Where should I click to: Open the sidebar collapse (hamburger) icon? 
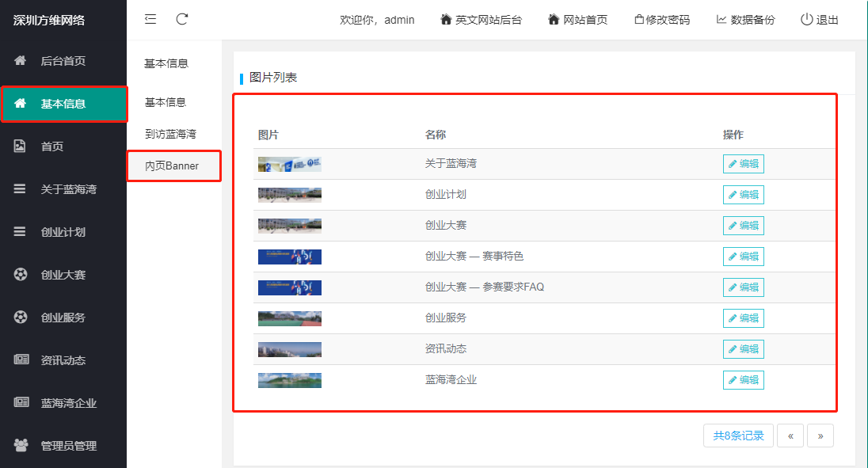tap(150, 20)
